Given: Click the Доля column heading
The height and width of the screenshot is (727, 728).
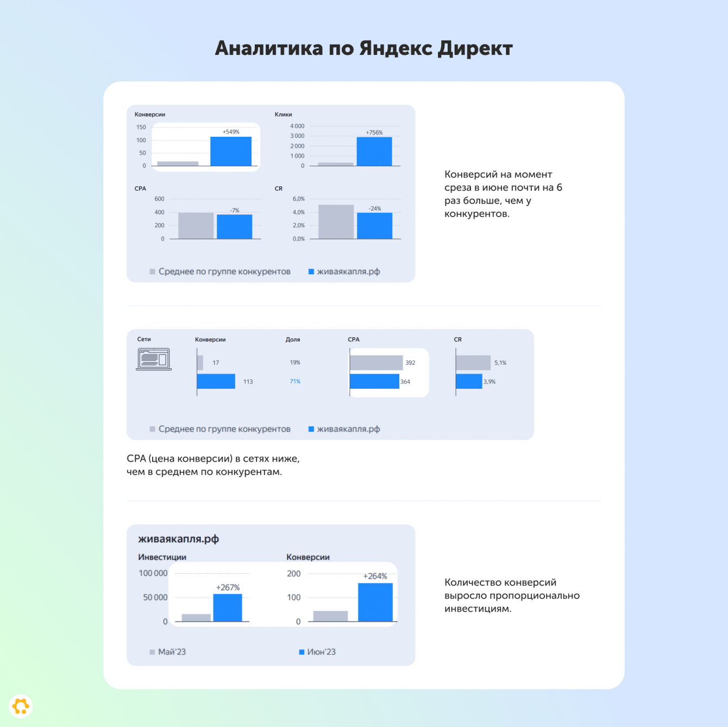Looking at the screenshot, I should tap(293, 339).
